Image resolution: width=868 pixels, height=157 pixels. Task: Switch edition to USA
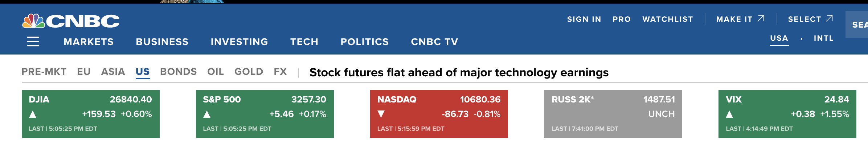click(779, 38)
